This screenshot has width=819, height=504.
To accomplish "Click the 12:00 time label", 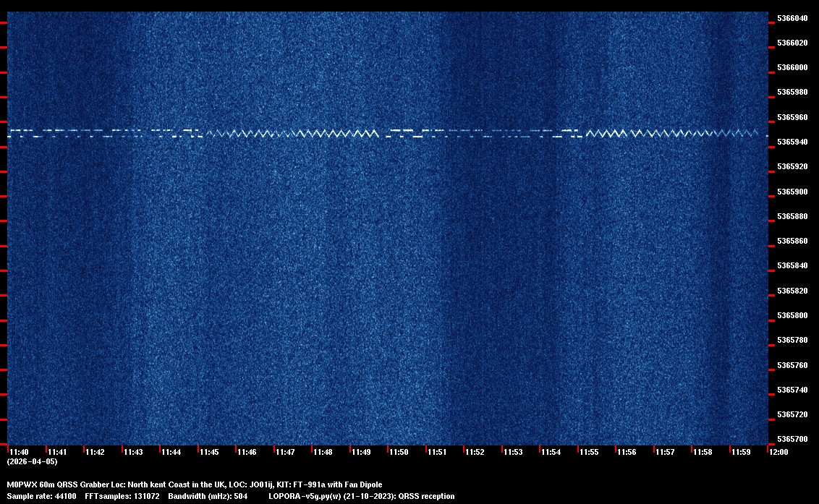I will coord(778,452).
